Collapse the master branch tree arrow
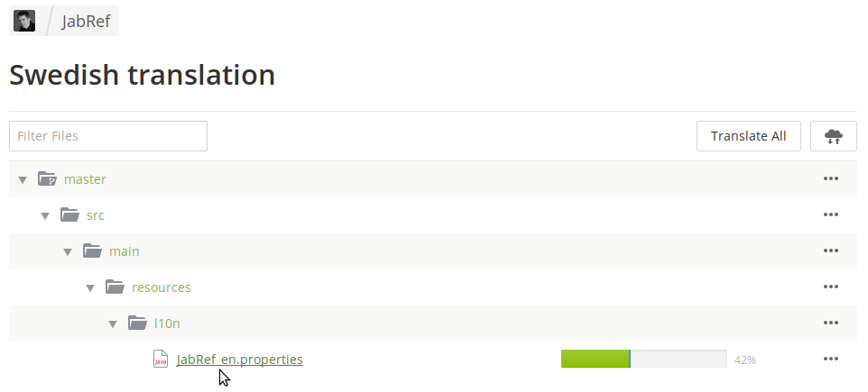Image resolution: width=868 pixels, height=392 pixels. [x=23, y=179]
